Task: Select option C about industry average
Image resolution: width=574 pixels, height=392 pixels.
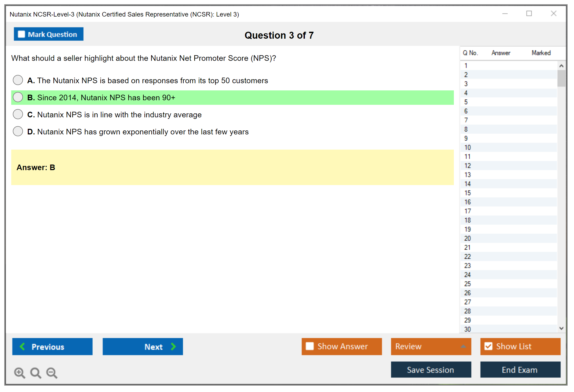Action: [x=18, y=114]
